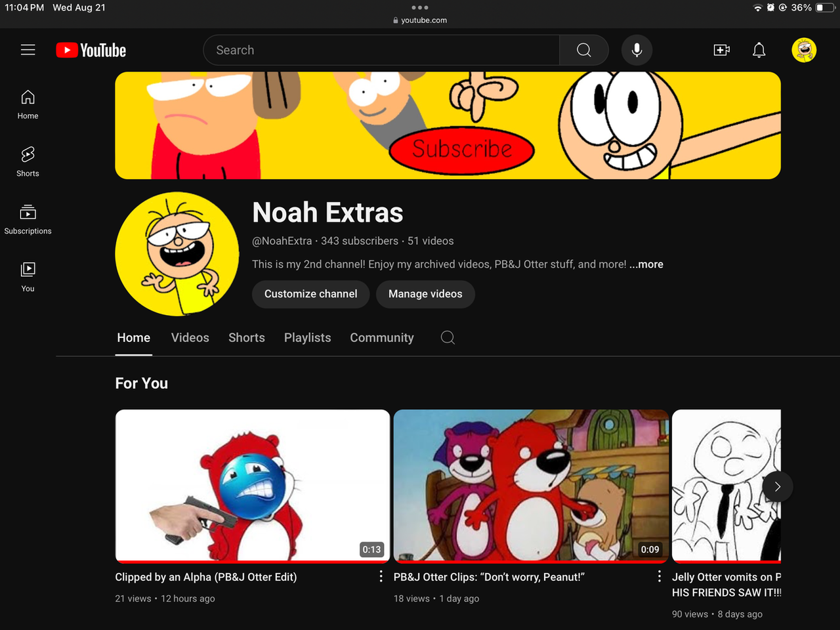Click Manage videos button

(x=425, y=294)
